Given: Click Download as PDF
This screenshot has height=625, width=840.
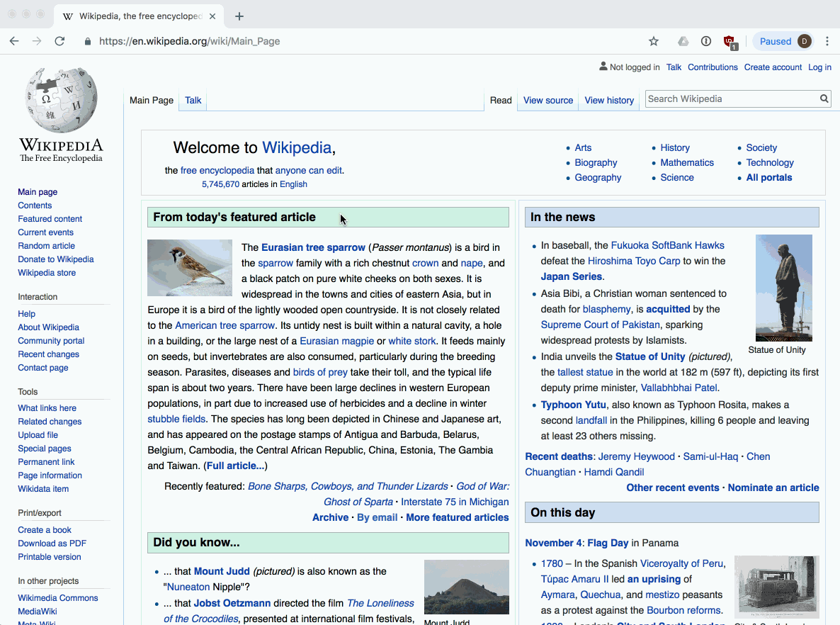Looking at the screenshot, I should point(52,543).
